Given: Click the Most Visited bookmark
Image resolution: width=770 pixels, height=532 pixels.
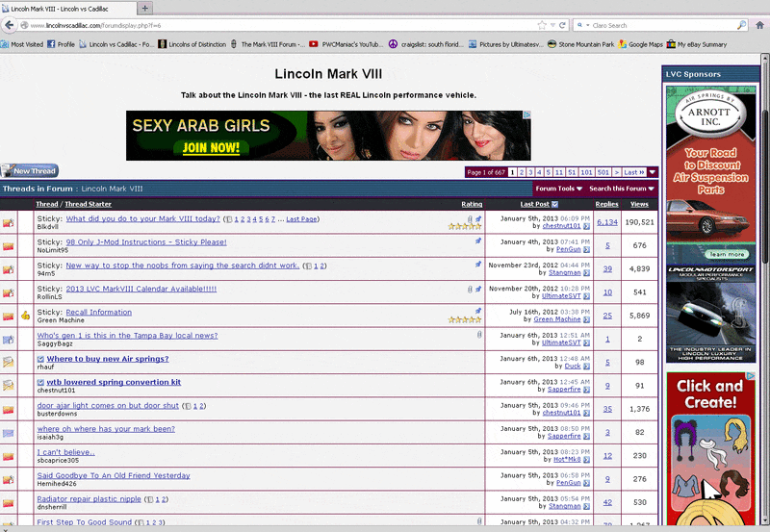Looking at the screenshot, I should (22, 44).
